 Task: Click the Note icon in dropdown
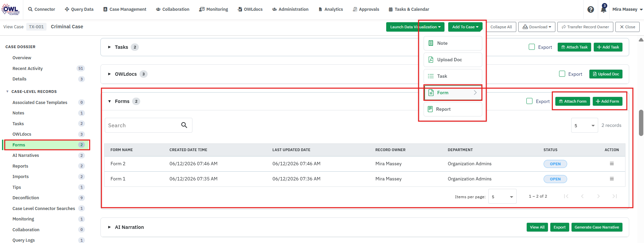(431, 43)
